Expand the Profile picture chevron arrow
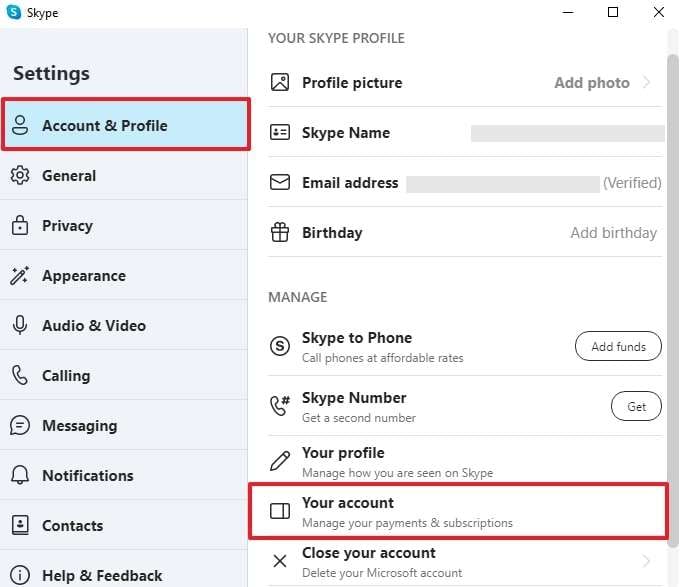681x587 pixels. 647,83
